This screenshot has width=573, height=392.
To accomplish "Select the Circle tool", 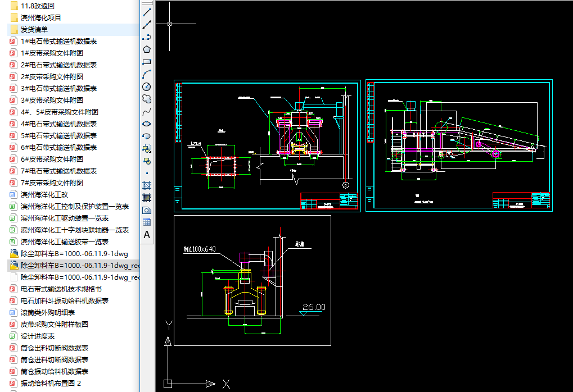I will click(x=147, y=86).
